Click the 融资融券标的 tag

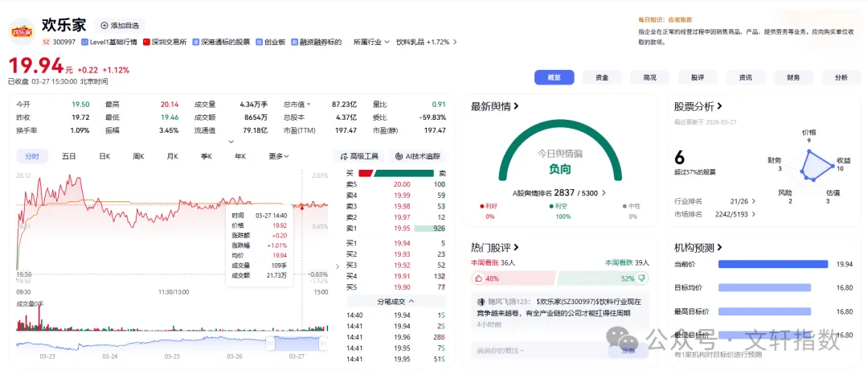pyautogui.click(x=316, y=42)
